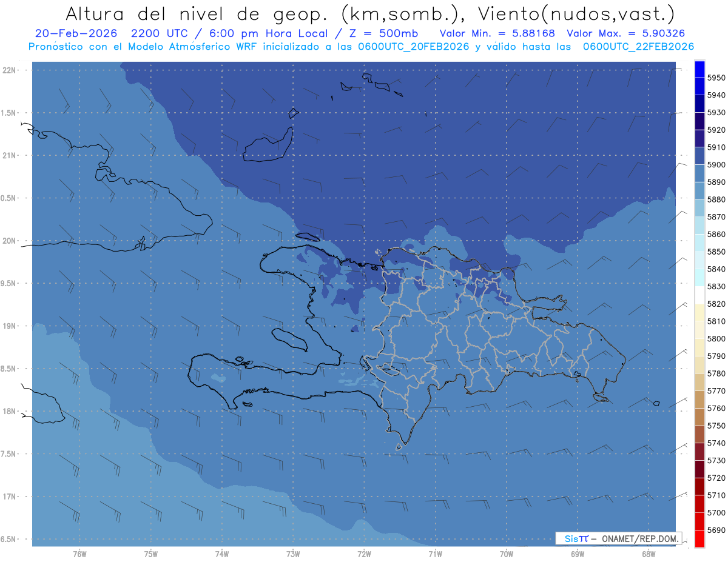Click the '22N' latitude label
728x562 pixels.
point(10,70)
